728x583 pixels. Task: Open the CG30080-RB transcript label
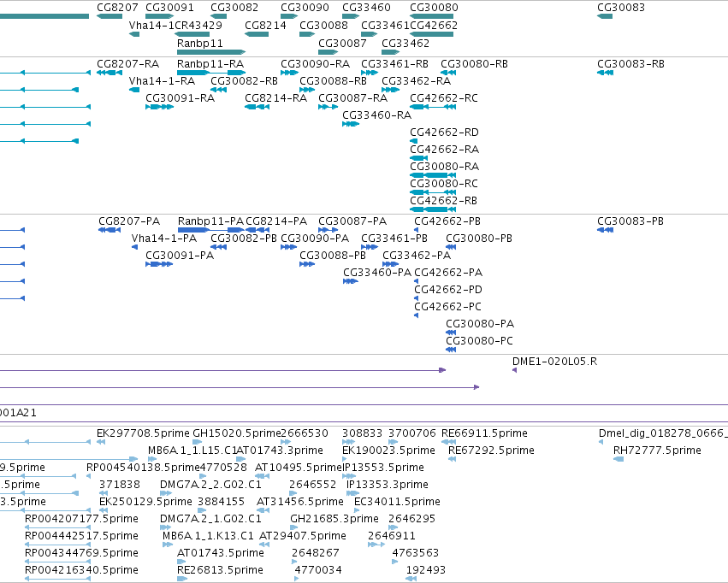[x=474, y=63]
